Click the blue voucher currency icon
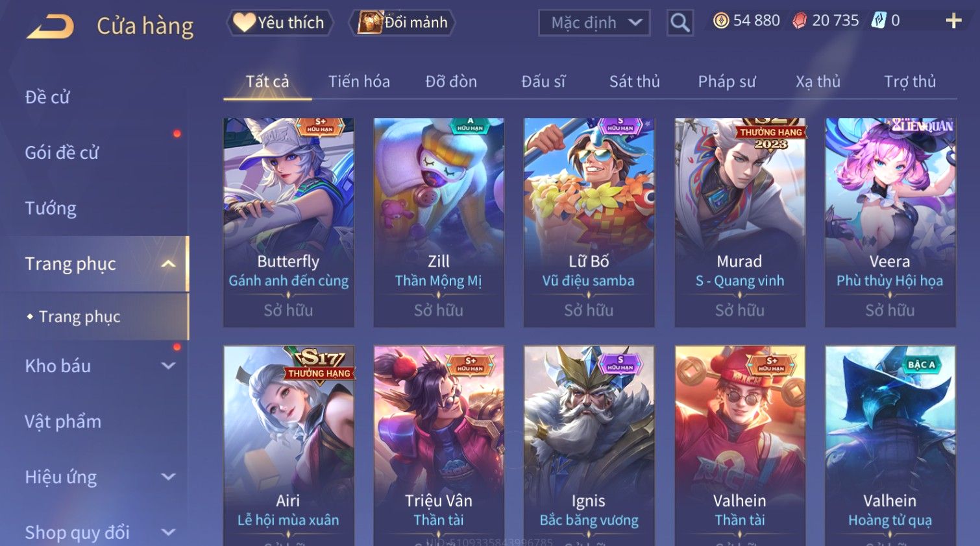This screenshot has width=980, height=546. (878, 21)
